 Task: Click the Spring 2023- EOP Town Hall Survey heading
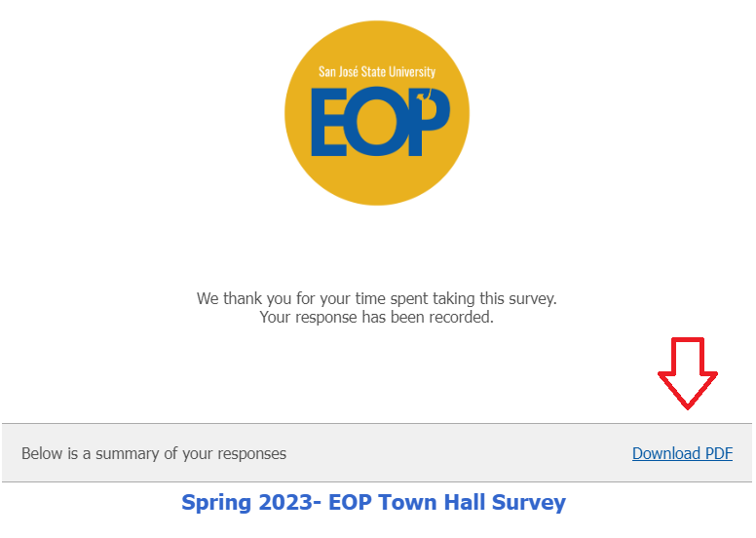[x=373, y=503]
